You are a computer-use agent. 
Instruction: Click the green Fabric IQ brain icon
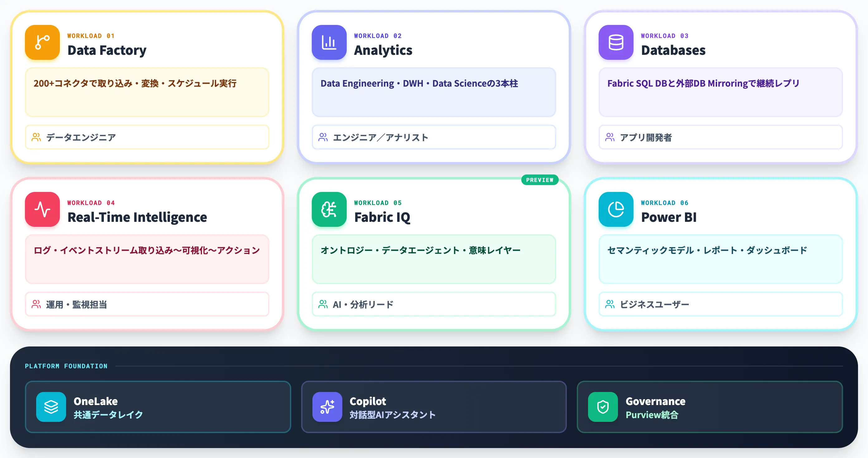329,209
